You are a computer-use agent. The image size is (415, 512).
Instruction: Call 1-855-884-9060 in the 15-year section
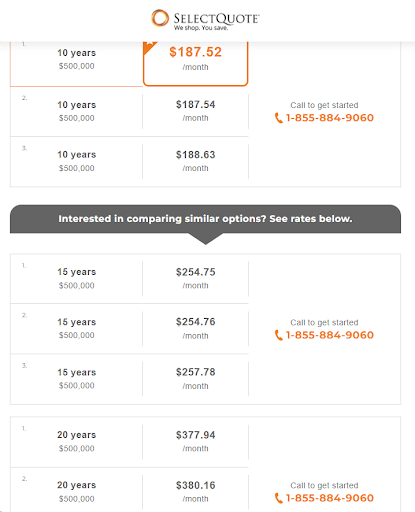[330, 335]
